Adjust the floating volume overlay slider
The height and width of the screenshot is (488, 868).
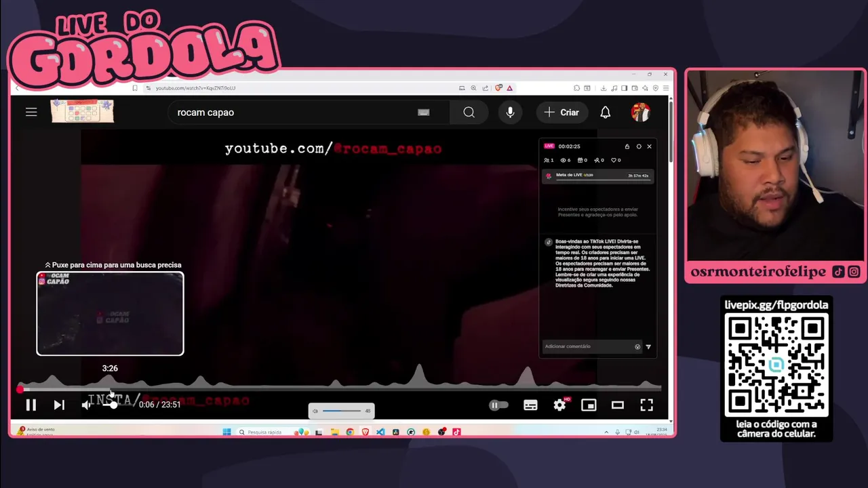coord(342,411)
